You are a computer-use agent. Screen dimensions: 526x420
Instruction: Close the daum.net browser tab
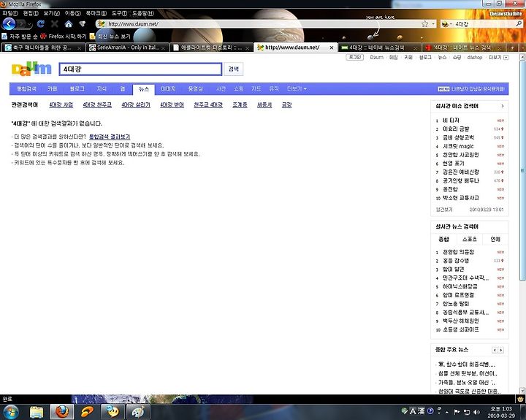point(332,47)
